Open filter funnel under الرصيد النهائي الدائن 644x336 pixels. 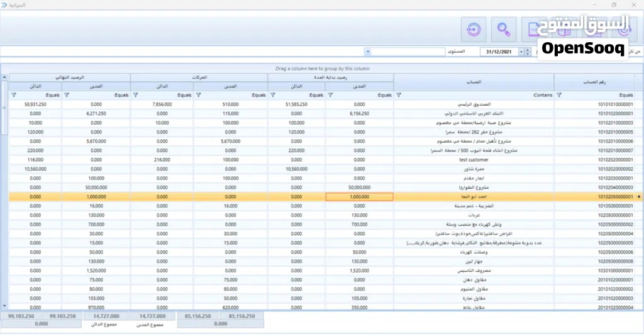pyautogui.click(x=14, y=95)
